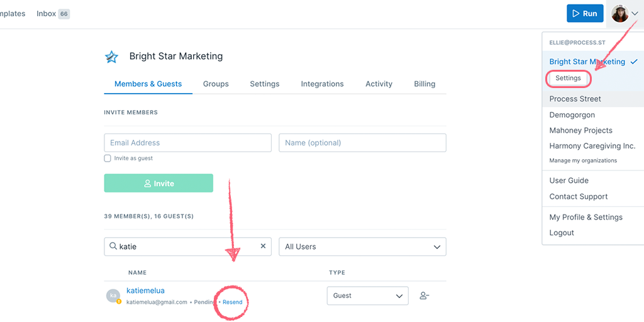Switch to the Groups tab

216,84
